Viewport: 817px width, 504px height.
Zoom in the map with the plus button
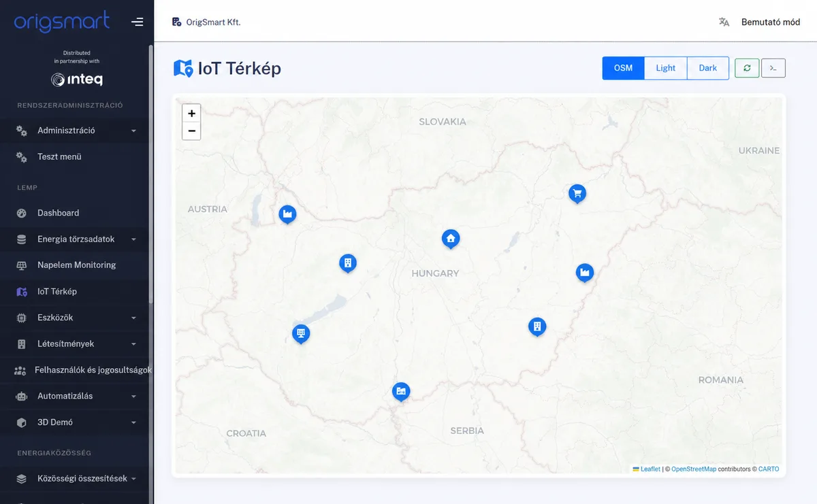pyautogui.click(x=192, y=113)
